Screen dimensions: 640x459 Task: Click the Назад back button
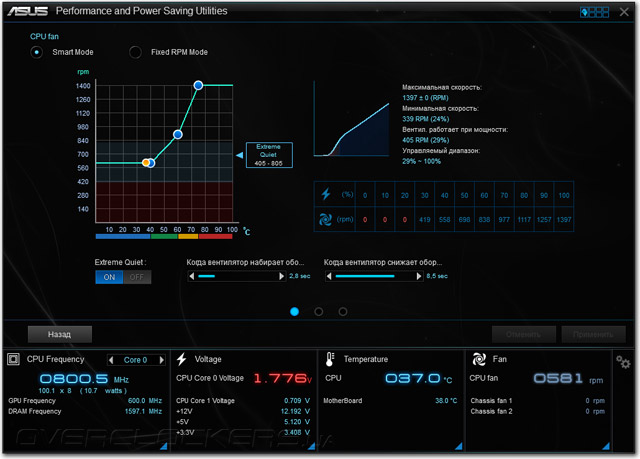pos(60,335)
